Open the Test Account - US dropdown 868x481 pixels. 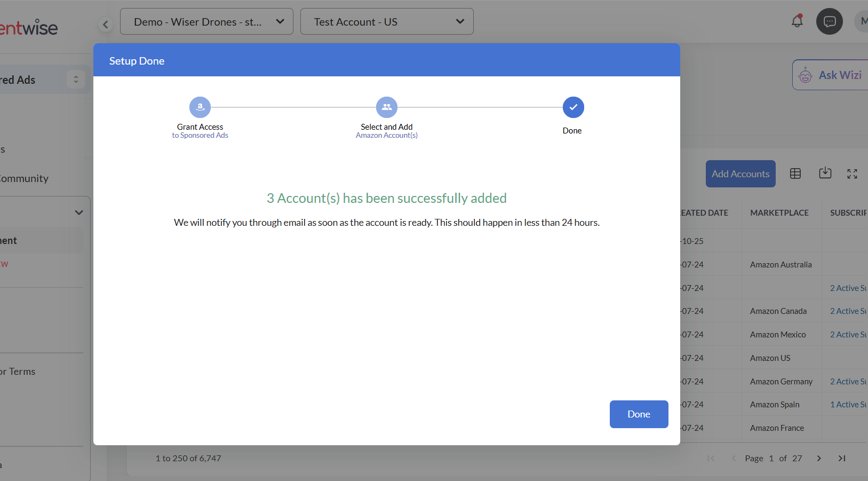pyautogui.click(x=387, y=22)
